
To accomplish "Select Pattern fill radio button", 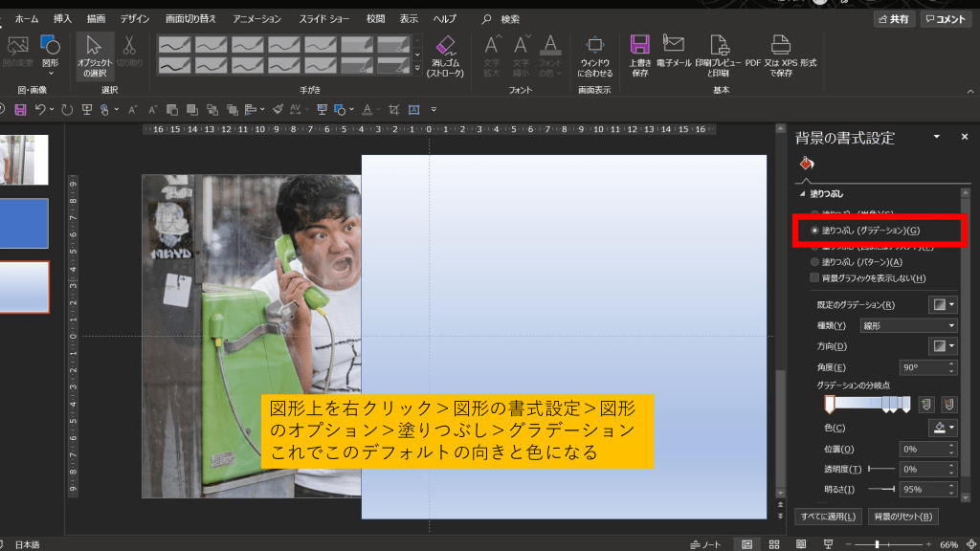I will click(x=815, y=262).
